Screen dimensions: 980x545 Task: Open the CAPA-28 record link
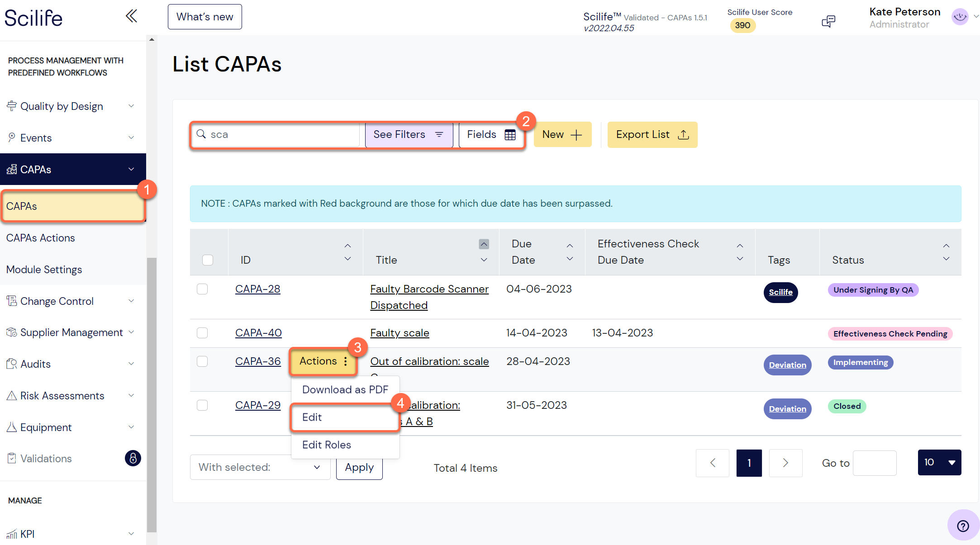point(257,289)
